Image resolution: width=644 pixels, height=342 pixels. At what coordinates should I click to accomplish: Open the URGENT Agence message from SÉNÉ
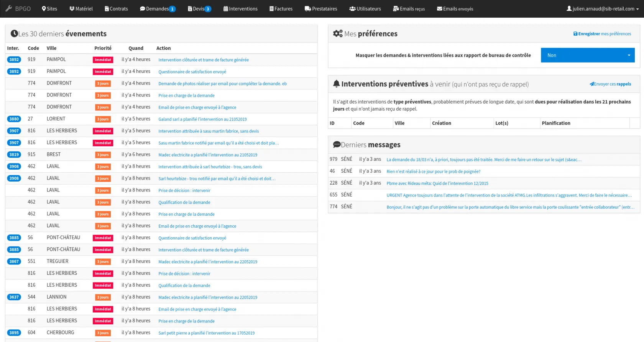pos(509,195)
